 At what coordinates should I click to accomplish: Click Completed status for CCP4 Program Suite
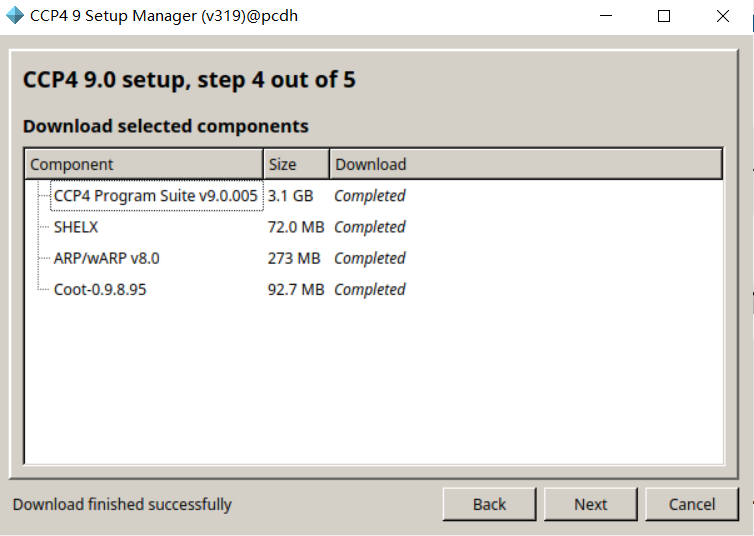pos(370,196)
